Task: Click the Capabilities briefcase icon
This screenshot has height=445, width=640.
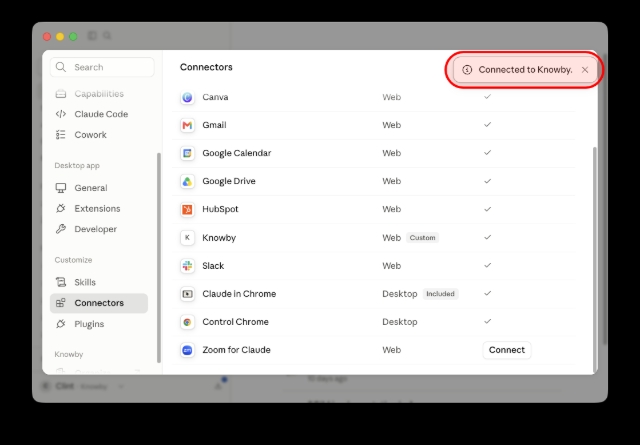Action: 61,94
